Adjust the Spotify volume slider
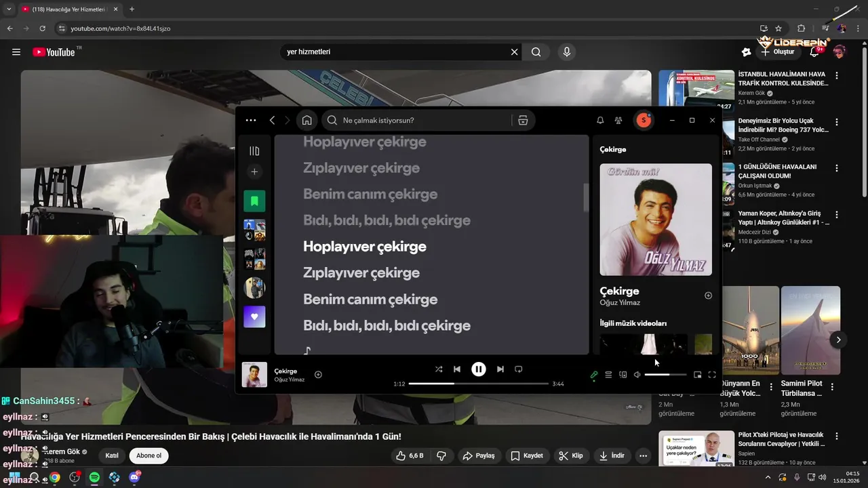Screen dimensions: 868x488 [x=665, y=375]
